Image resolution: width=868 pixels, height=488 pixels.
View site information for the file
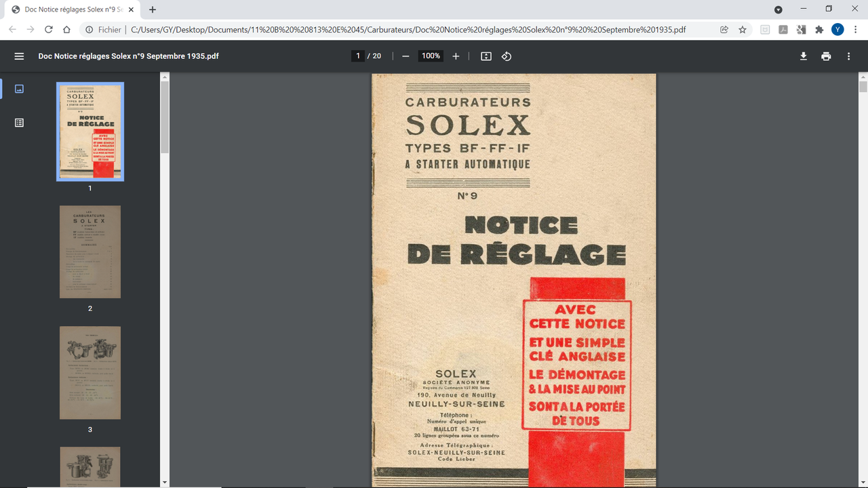click(89, 30)
